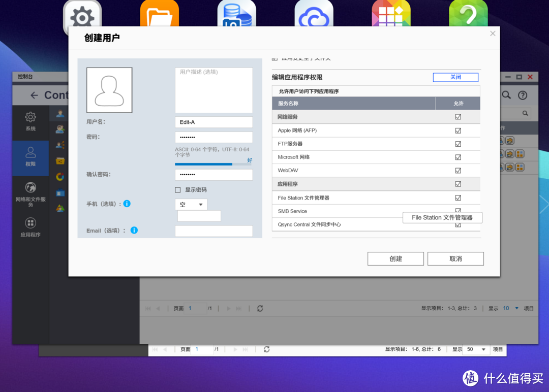Click the 取消 button
The height and width of the screenshot is (392, 549).
[x=455, y=258]
